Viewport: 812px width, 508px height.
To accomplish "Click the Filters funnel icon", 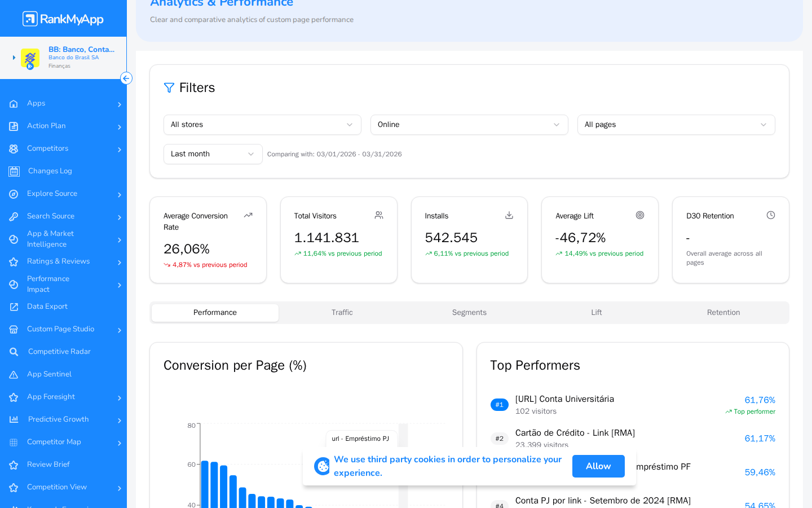I will pyautogui.click(x=169, y=87).
